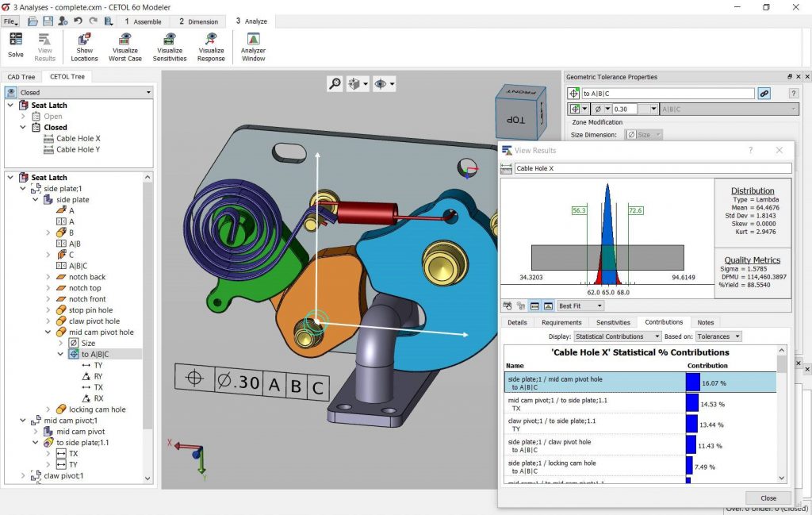Open the CAD Tree tab
The width and height of the screenshot is (812, 515).
[21, 76]
